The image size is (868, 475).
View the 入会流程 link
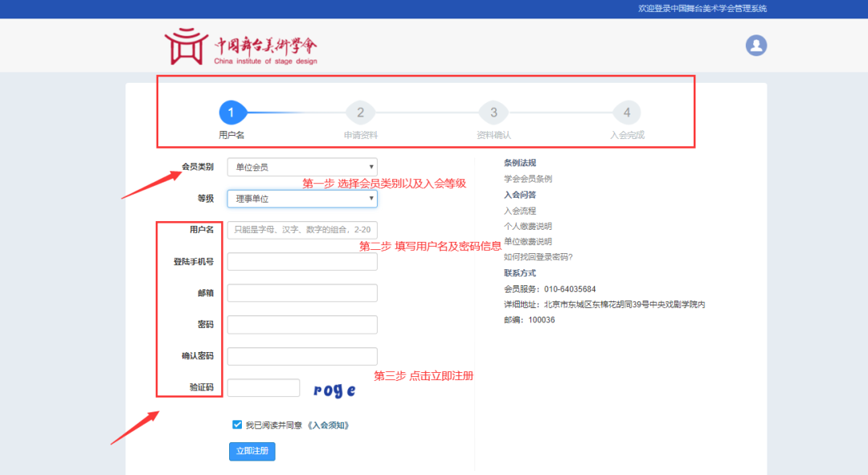520,211
